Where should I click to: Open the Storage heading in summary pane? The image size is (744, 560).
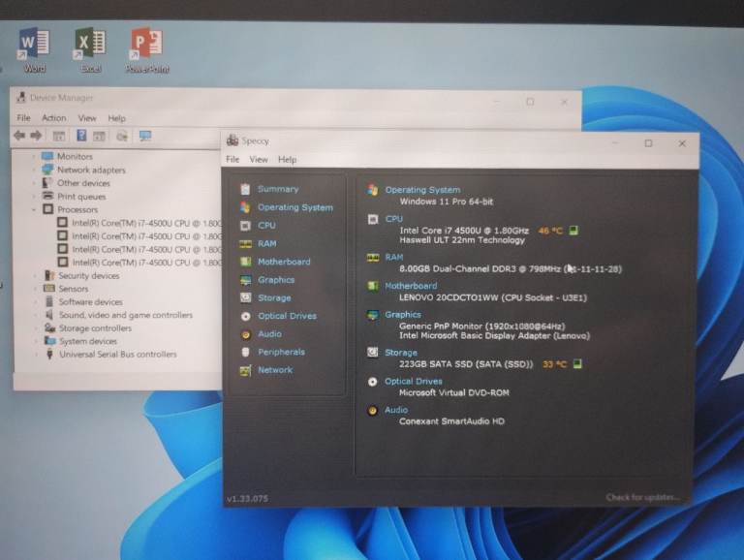tap(401, 353)
